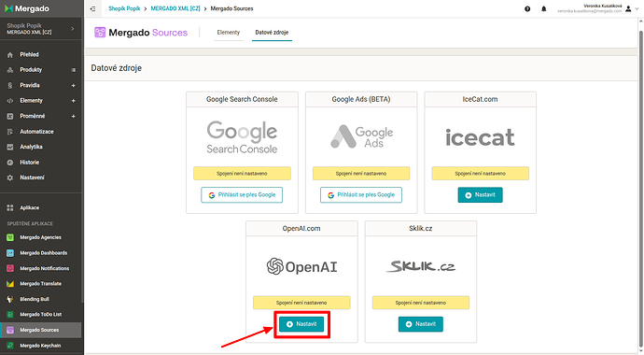Open Analytika in sidebar menu
This screenshot has width=644, height=355.
(31, 147)
